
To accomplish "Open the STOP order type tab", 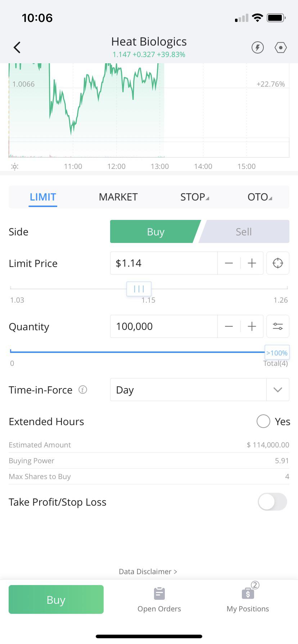I will coord(194,197).
